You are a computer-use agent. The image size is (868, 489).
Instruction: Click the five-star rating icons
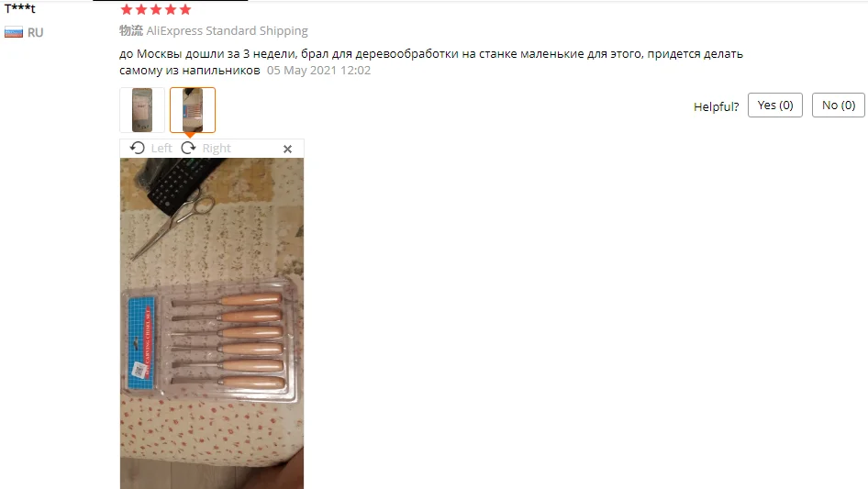(x=156, y=9)
